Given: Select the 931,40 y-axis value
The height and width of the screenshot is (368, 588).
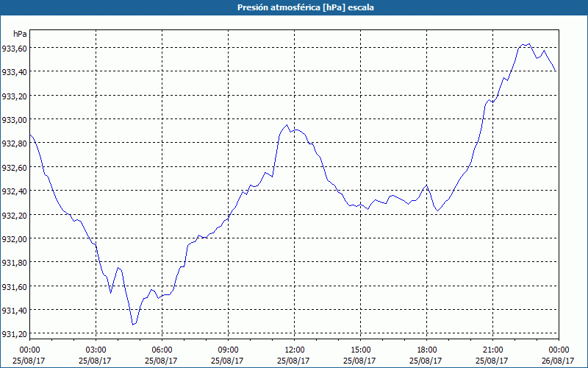Looking at the screenshot, I should 14,310.
